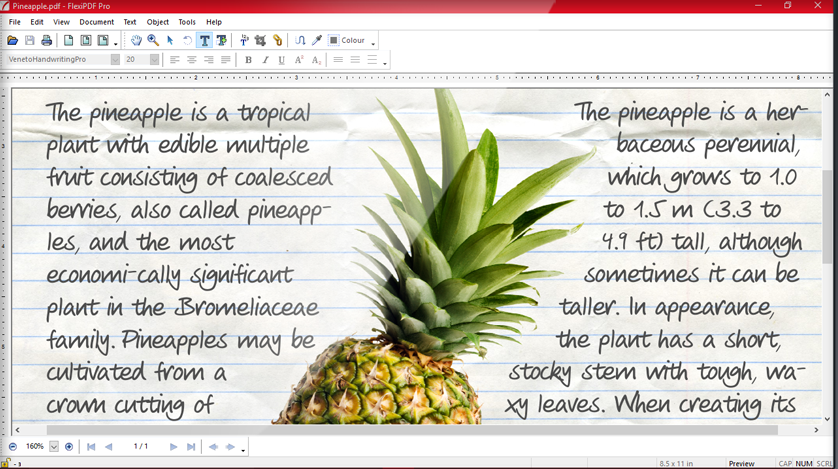Viewport: 838px width, 469px height.
Task: Click the Save disk icon
Action: 29,40
